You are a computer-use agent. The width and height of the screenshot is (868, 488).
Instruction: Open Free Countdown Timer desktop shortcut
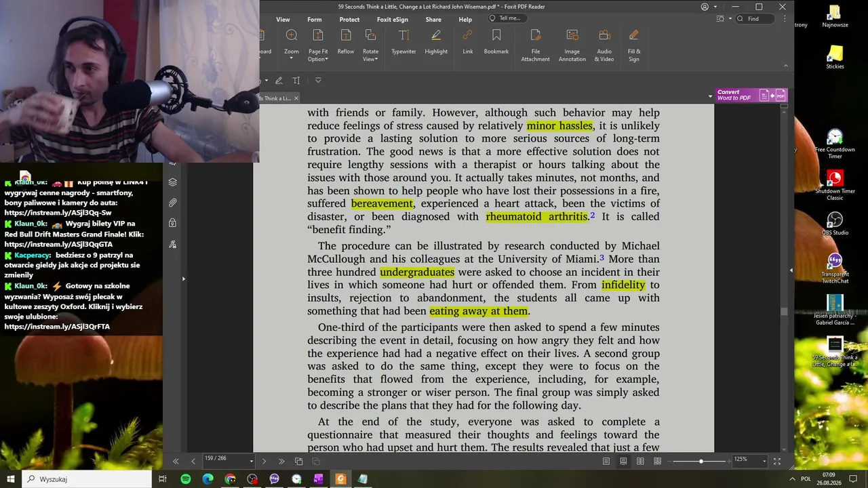tap(835, 144)
